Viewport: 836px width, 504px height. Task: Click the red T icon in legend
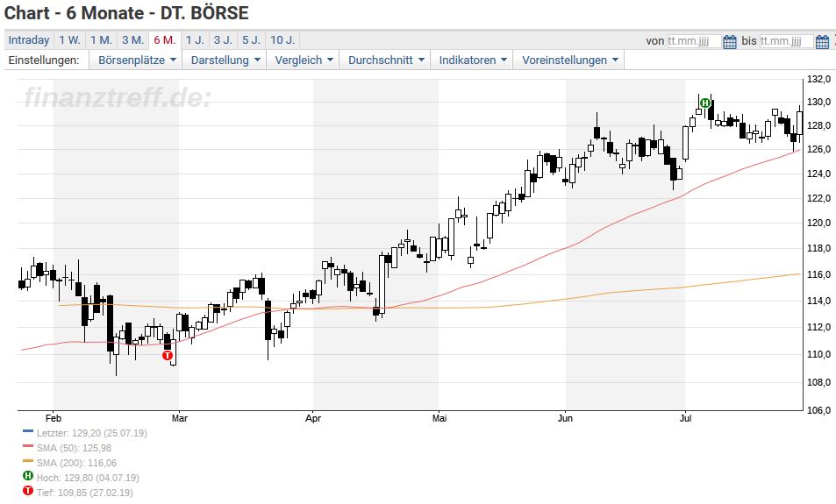click(28, 490)
